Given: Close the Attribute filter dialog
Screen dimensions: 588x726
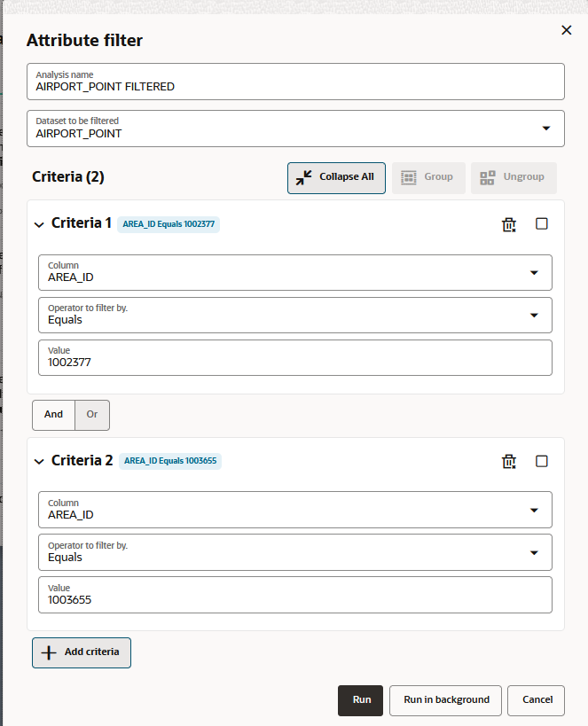Looking at the screenshot, I should pos(567,30).
